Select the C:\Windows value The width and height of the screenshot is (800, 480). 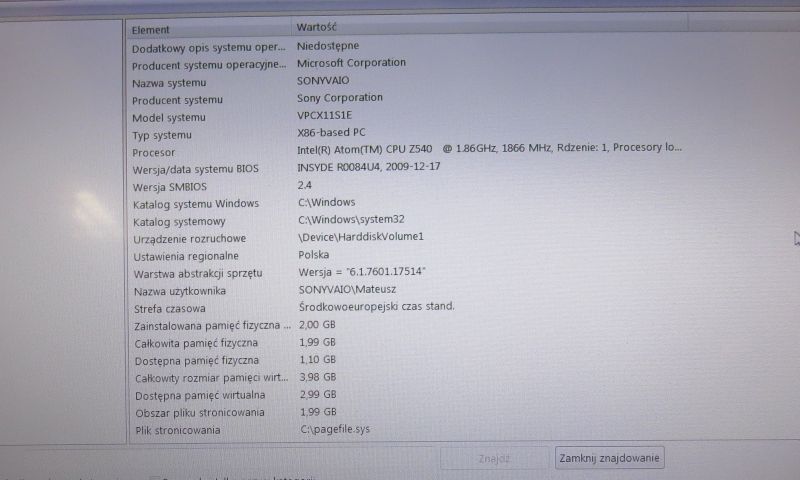coord(327,203)
